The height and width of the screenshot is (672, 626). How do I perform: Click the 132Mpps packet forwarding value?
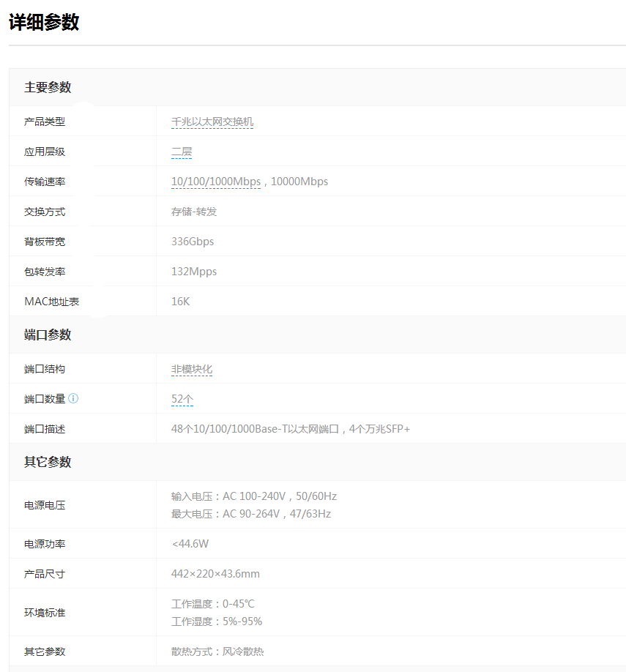194,272
